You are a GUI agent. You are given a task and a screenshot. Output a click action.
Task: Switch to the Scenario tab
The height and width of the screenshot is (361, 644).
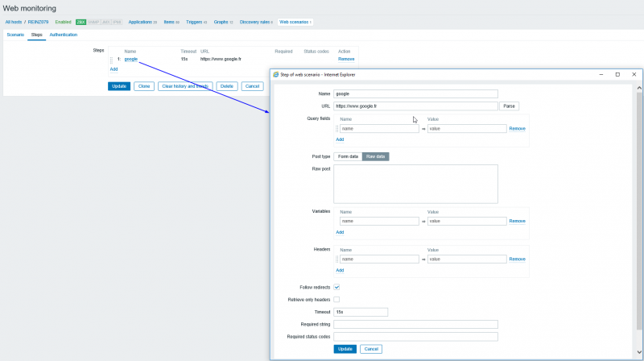point(15,35)
